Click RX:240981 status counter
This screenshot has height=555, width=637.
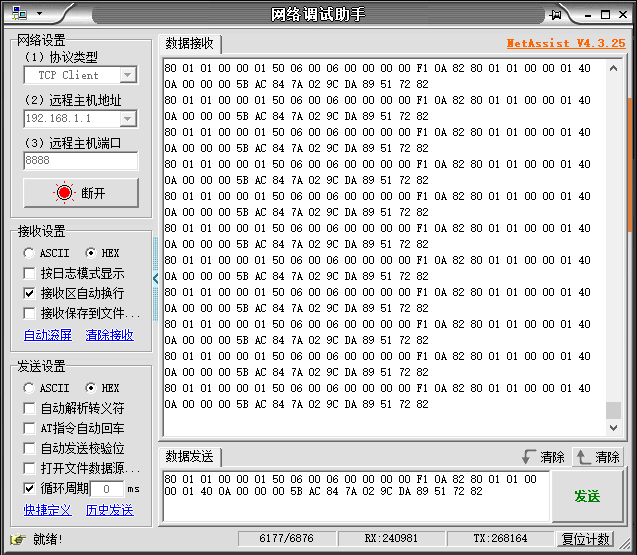(391, 538)
